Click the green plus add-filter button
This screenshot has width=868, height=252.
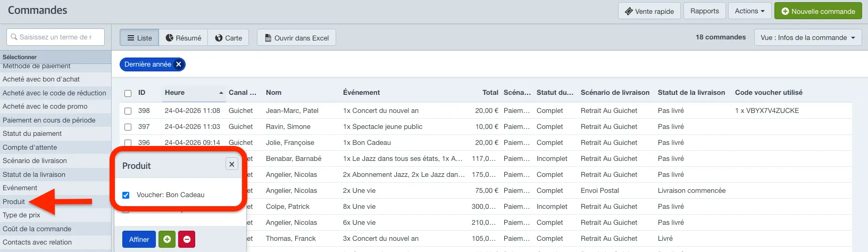point(167,239)
